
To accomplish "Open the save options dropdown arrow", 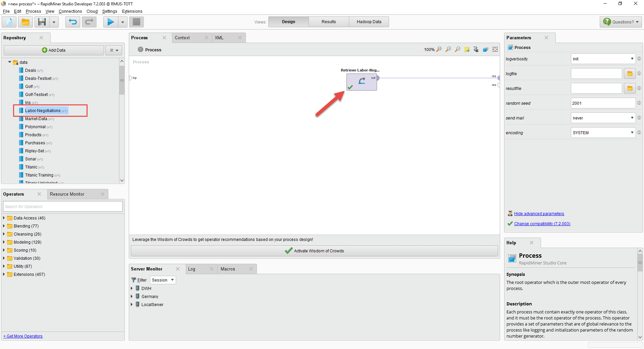I will tap(54, 22).
